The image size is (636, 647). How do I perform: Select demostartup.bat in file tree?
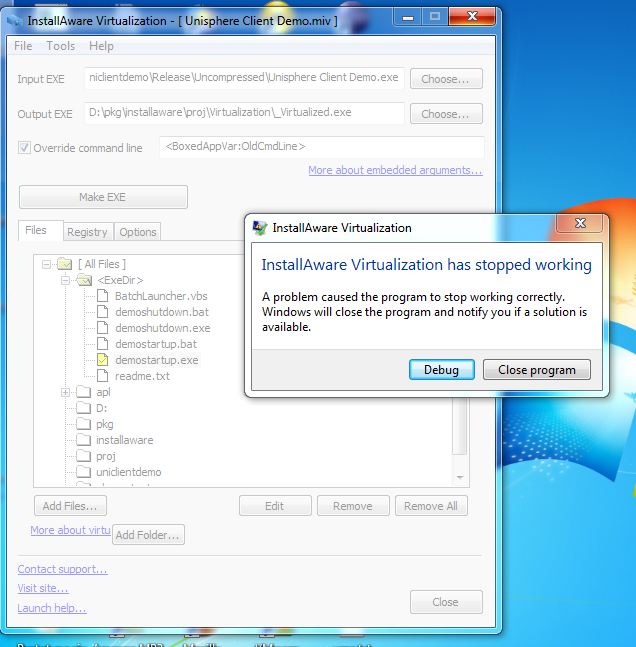click(x=156, y=344)
